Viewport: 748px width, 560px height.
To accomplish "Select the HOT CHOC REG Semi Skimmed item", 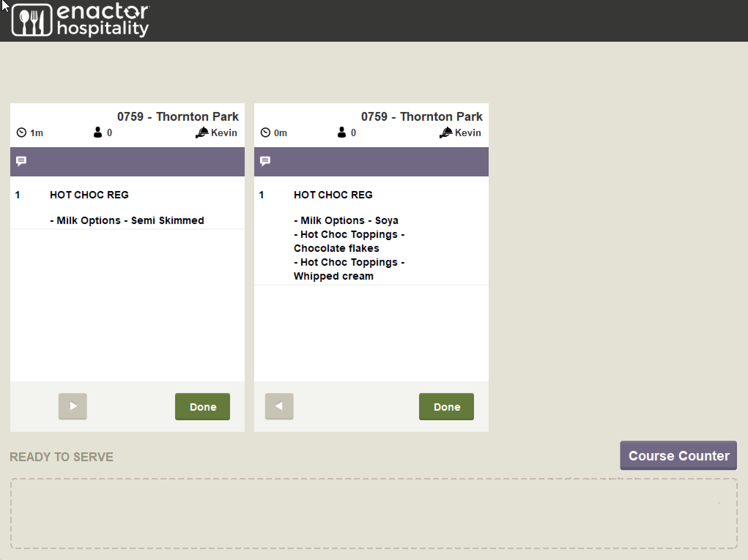I will pyautogui.click(x=89, y=195).
